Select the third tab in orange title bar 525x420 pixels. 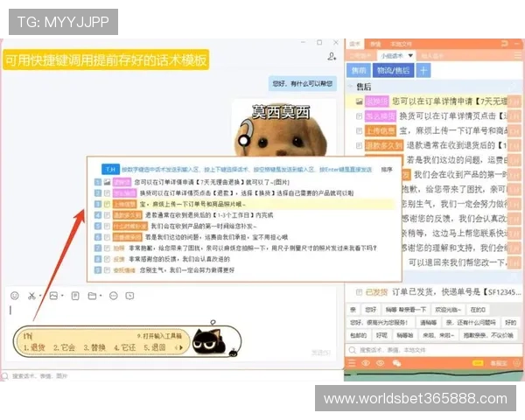pos(401,44)
